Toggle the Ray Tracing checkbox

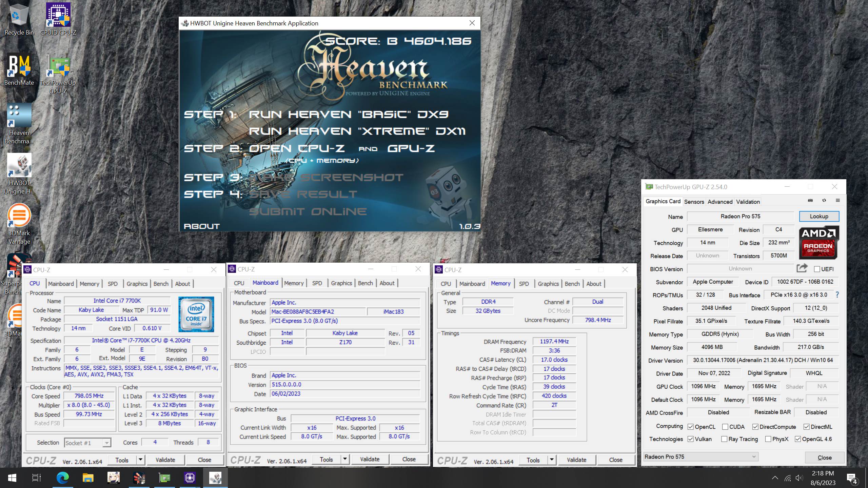[724, 439]
